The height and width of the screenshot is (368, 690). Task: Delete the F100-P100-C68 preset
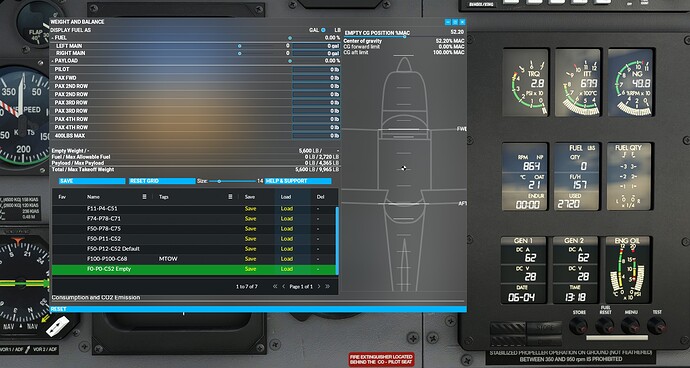[318, 259]
